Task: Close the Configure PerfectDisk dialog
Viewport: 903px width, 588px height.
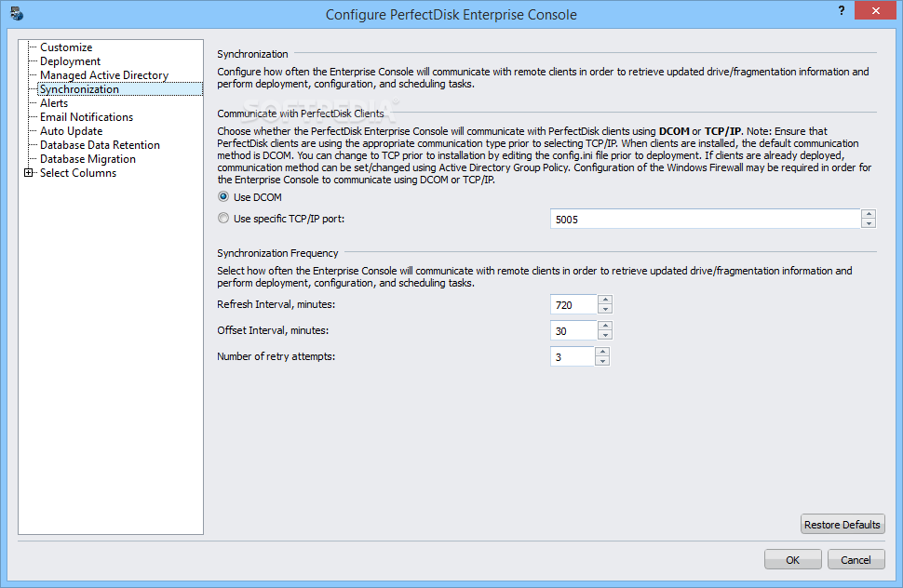Action: [875, 10]
